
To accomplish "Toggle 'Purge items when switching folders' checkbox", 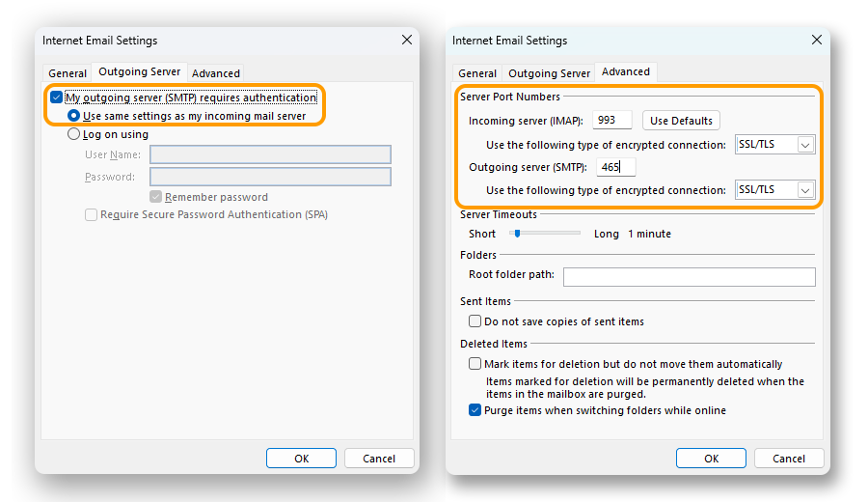I will pos(475,410).
